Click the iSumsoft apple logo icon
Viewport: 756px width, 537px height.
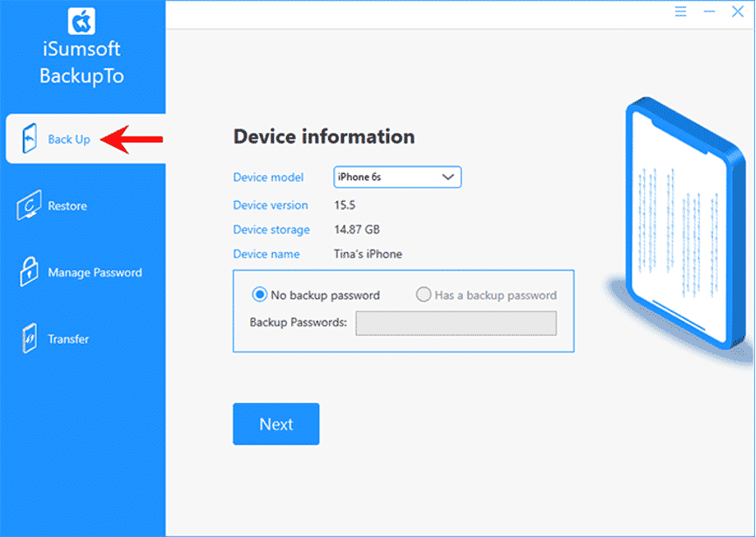[82, 20]
